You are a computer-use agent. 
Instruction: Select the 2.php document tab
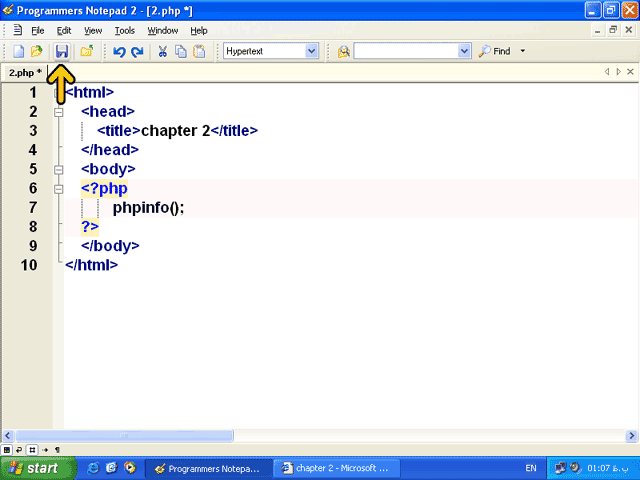25,73
